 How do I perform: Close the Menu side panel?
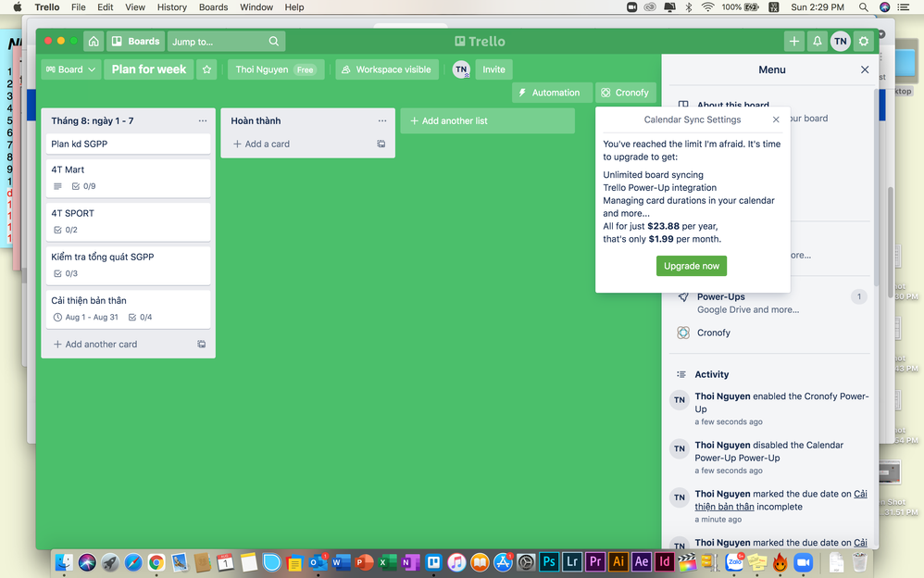(x=865, y=69)
